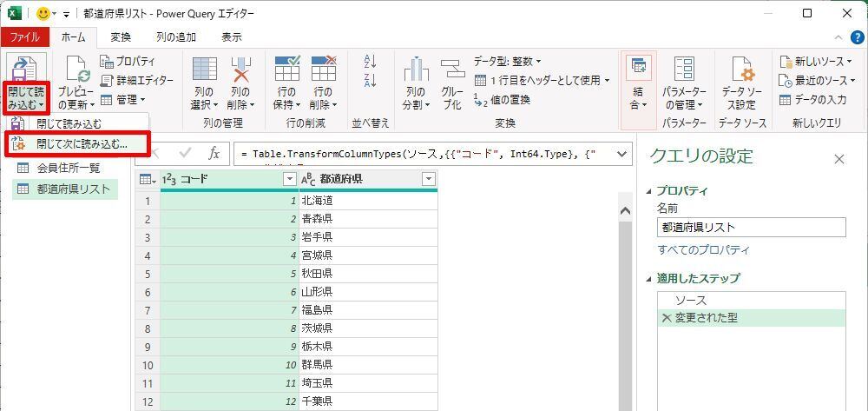Click the 千葉県 cell
Screen dimensions: 868x411
coord(368,401)
